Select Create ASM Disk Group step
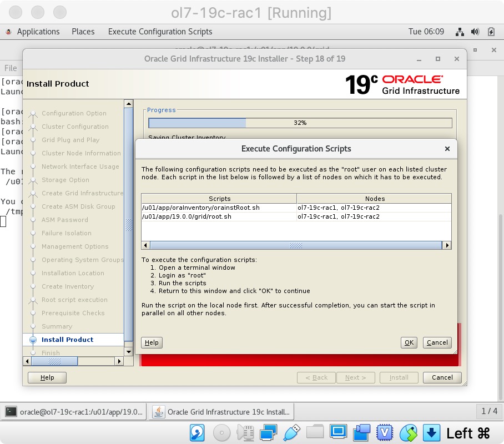 pos(78,206)
